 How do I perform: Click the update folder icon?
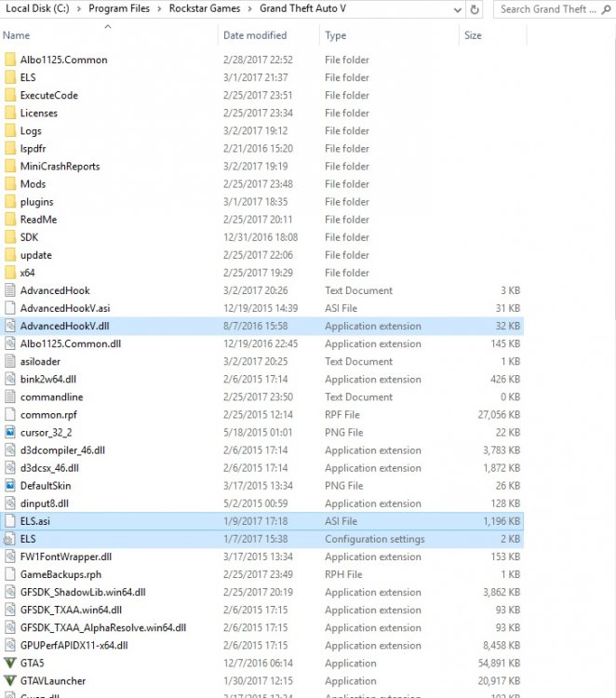pos(10,255)
